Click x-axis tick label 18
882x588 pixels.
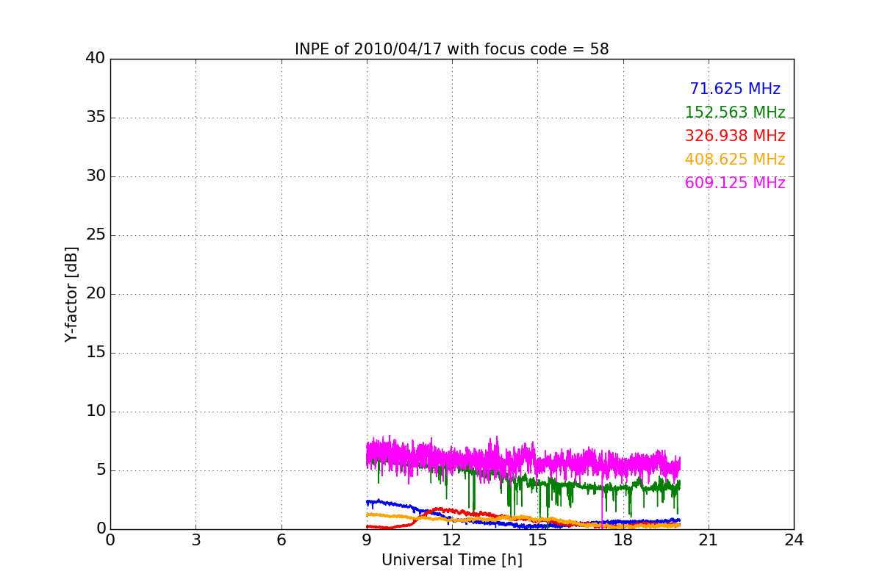tap(623, 540)
